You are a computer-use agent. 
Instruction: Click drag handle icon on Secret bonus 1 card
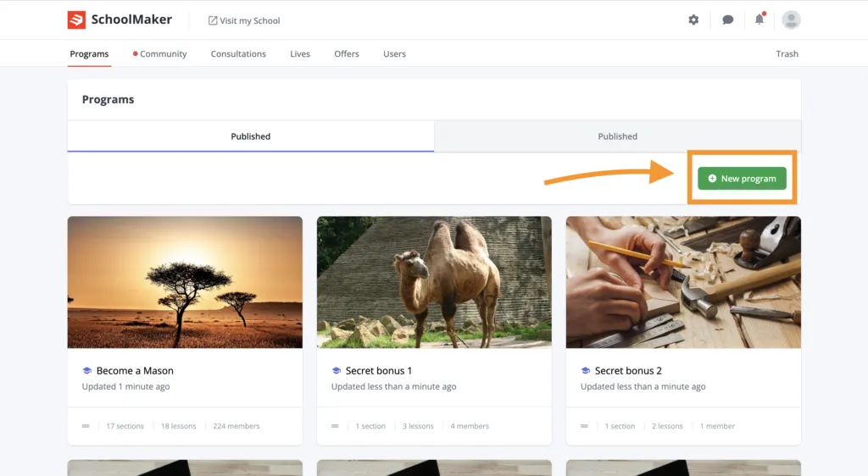(335, 426)
